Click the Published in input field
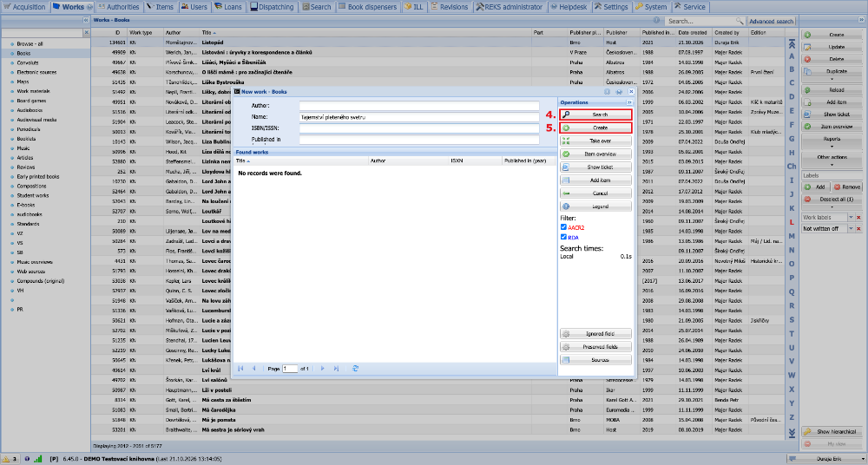This screenshot has width=868, height=465. tap(419, 140)
